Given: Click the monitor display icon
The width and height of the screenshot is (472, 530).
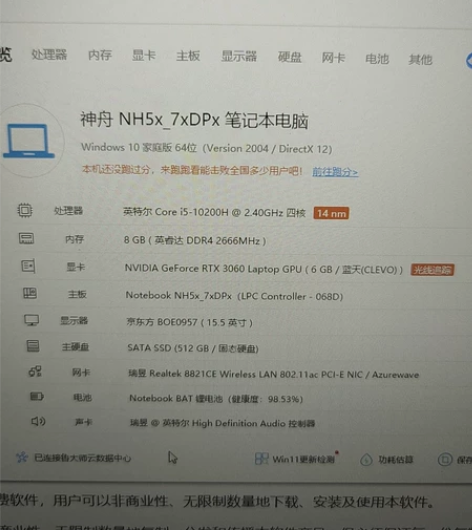Looking at the screenshot, I should pyautogui.click(x=31, y=320).
